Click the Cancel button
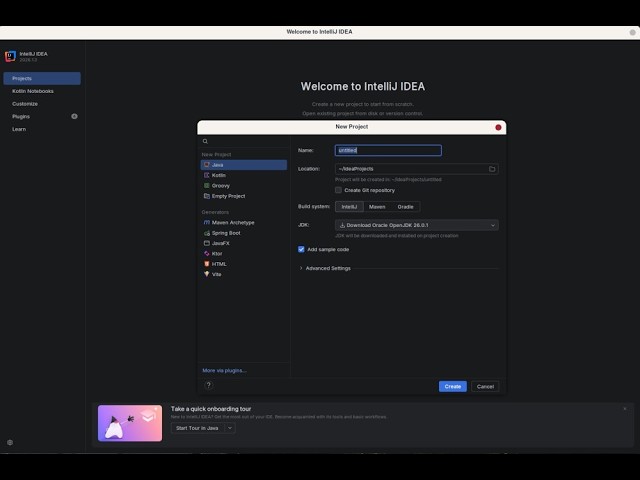 coord(485,387)
